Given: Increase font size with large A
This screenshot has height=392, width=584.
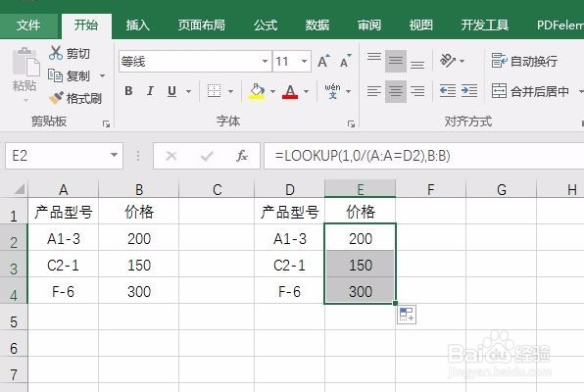Looking at the screenshot, I should click(x=323, y=61).
